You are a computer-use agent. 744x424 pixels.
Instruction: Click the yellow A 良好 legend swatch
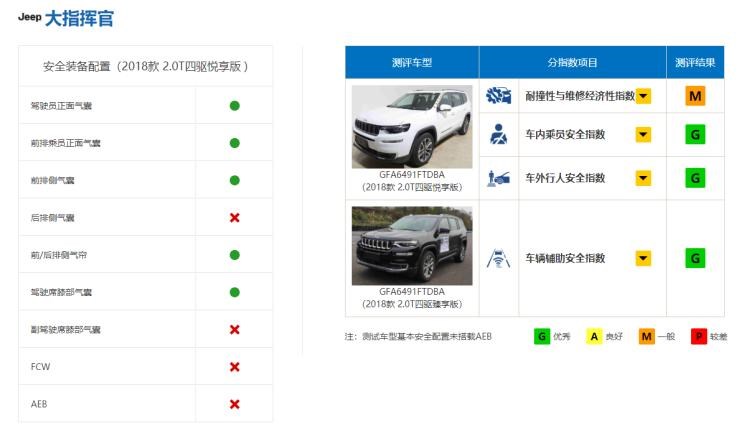pos(594,336)
